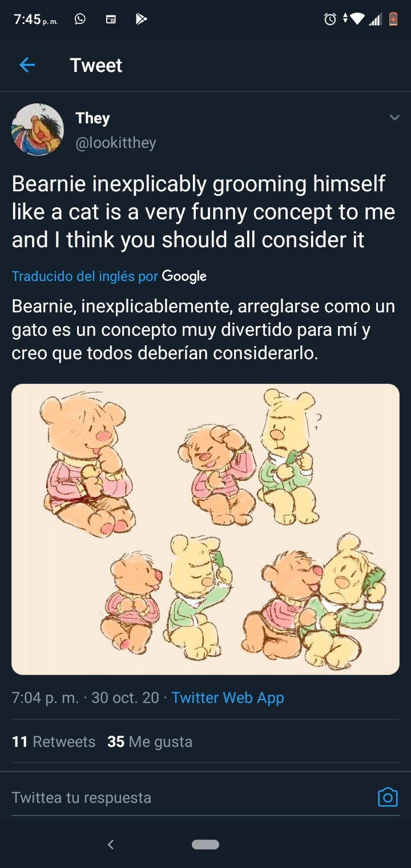This screenshot has width=411, height=868.
Task: Tap the Play Store notification icon in the status bar
Action: point(141,19)
